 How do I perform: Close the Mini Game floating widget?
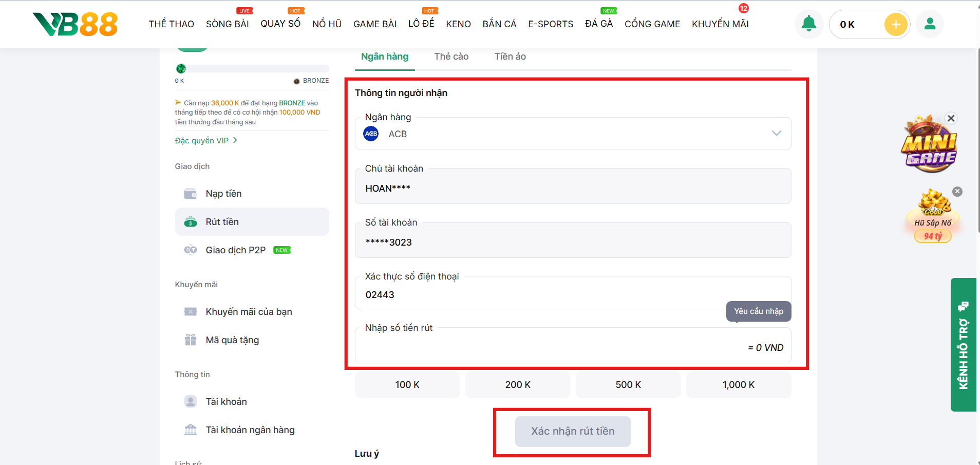pyautogui.click(x=951, y=118)
